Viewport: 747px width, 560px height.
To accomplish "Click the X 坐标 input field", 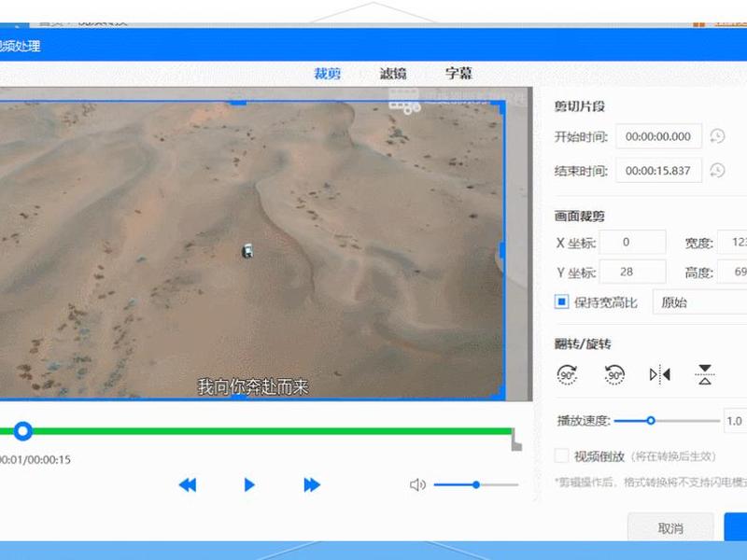I will [x=632, y=243].
